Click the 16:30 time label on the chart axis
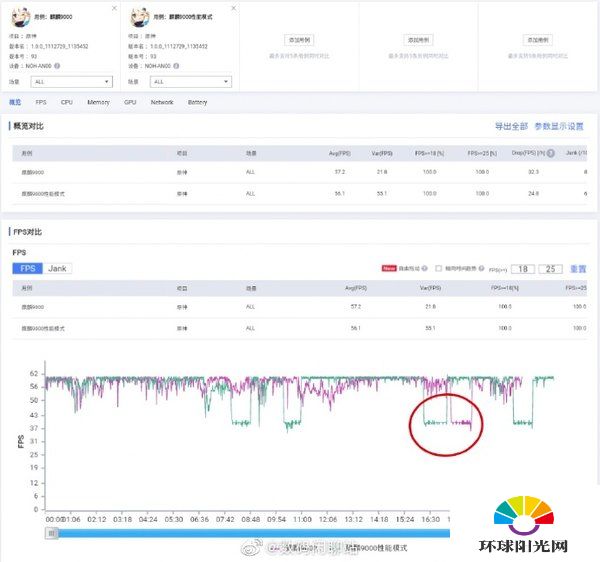 click(x=430, y=520)
